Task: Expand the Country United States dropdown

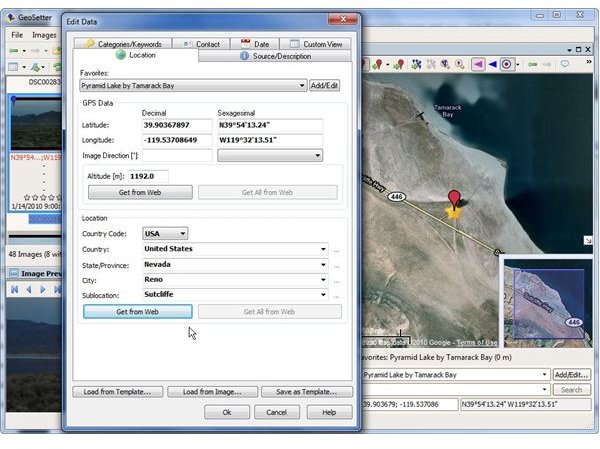Action: (x=323, y=249)
